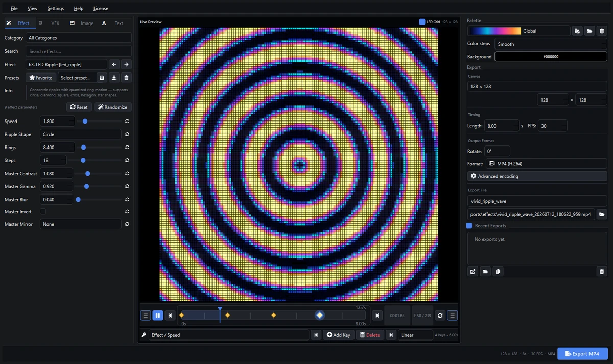The height and width of the screenshot is (364, 613).
Task: Reset the Ripple Shape parameter
Action: 127,134
